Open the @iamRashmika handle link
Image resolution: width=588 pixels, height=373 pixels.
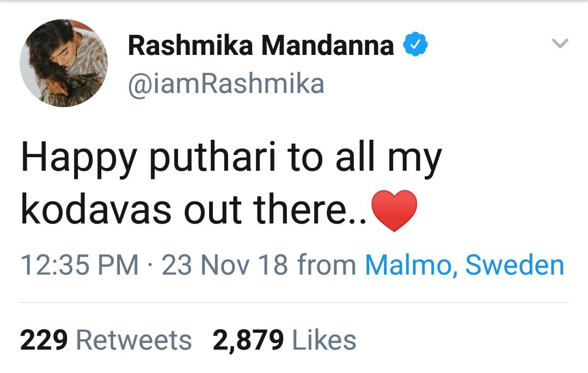click(x=226, y=84)
